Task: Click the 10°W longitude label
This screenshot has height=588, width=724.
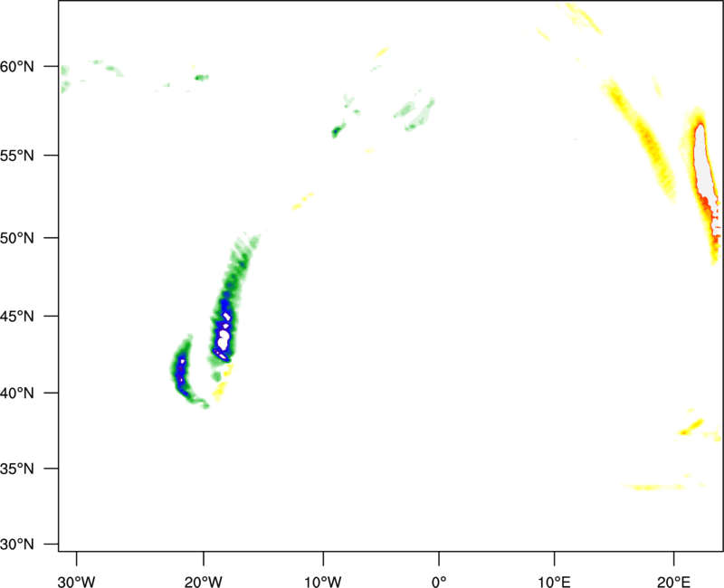Action: coord(323,582)
